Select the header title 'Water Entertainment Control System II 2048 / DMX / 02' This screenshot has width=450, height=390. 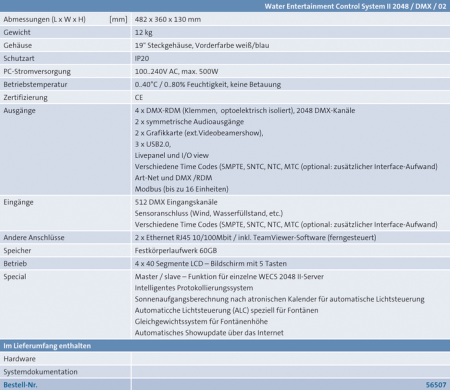[x=355, y=6]
